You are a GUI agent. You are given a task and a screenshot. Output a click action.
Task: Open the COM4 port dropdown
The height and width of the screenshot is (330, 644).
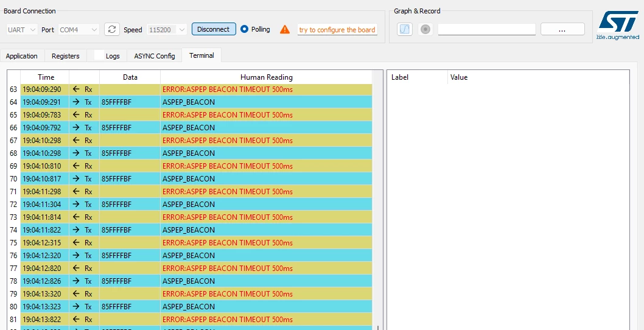79,30
